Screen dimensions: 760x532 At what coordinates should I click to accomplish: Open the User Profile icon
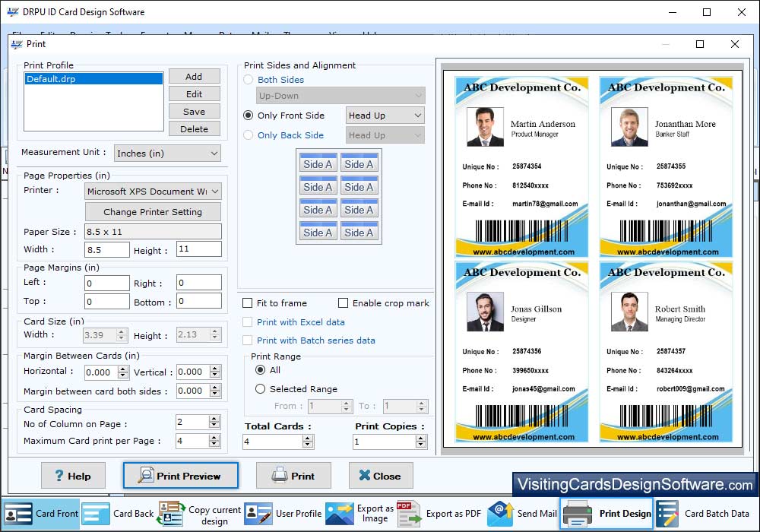tap(258, 514)
